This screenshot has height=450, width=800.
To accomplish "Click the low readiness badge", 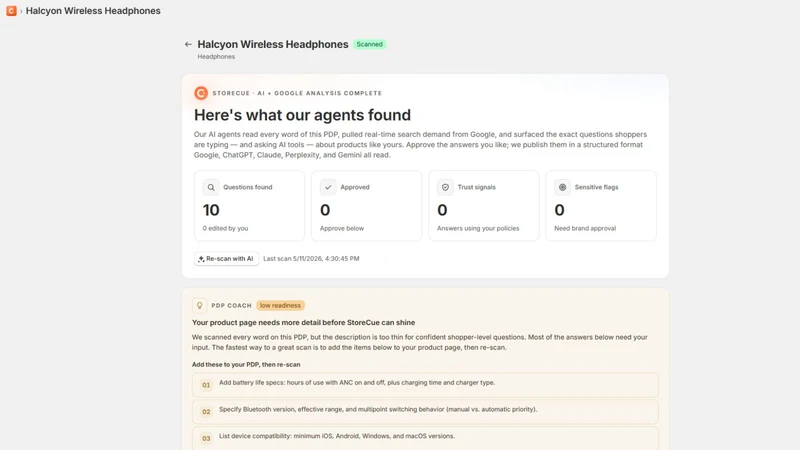I will pyautogui.click(x=280, y=306).
